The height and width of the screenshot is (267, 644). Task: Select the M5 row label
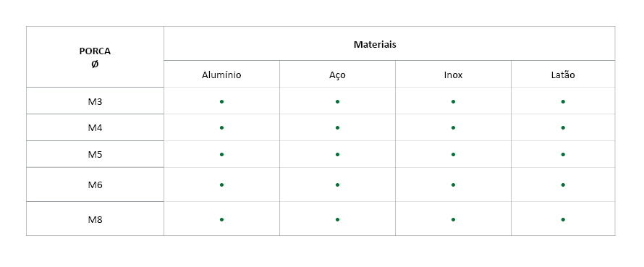tap(96, 154)
